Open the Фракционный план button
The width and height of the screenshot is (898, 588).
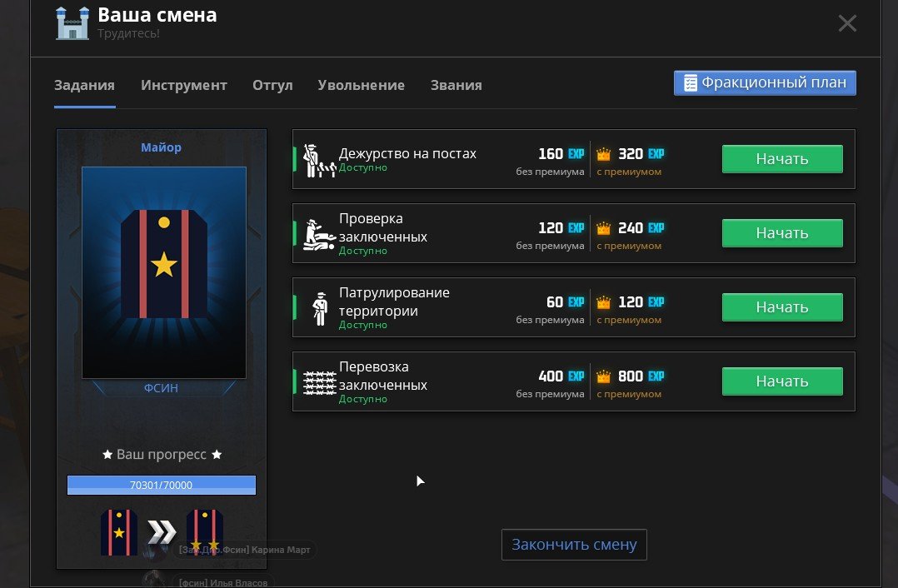pyautogui.click(x=765, y=83)
